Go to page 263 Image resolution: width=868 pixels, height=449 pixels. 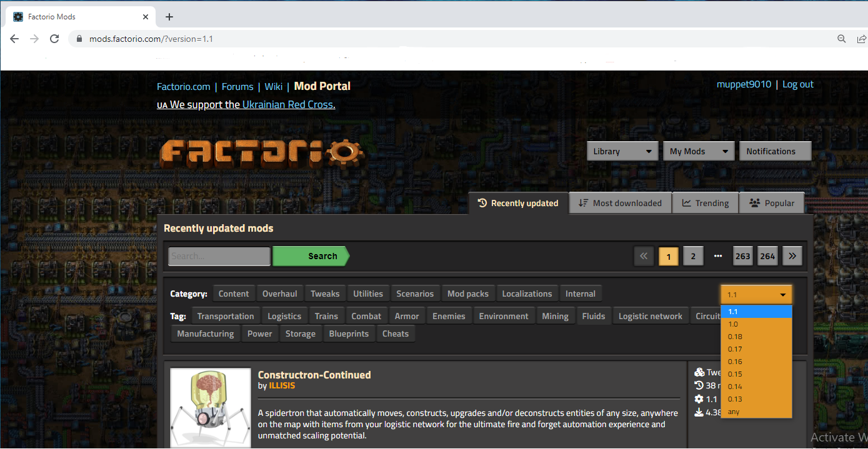pos(743,256)
